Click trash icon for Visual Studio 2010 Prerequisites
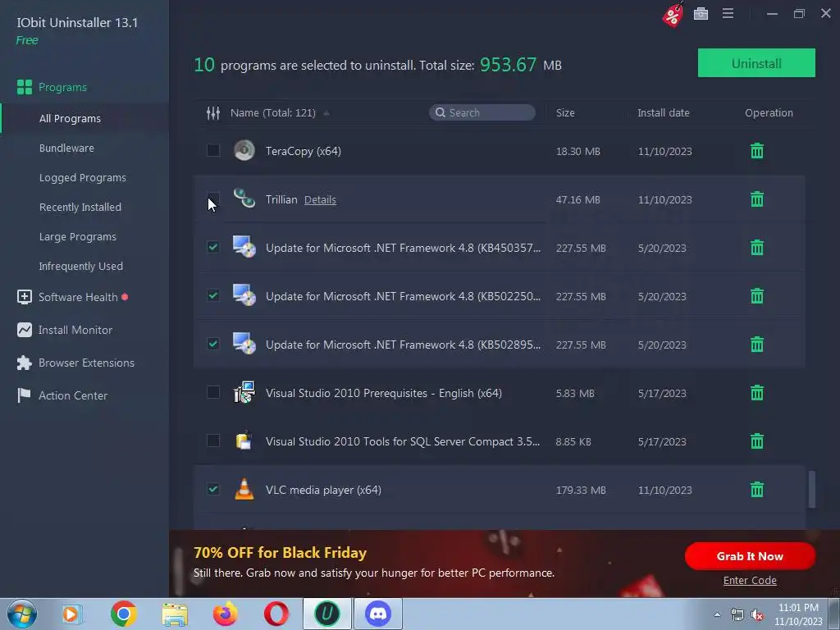The image size is (840, 630). click(756, 393)
